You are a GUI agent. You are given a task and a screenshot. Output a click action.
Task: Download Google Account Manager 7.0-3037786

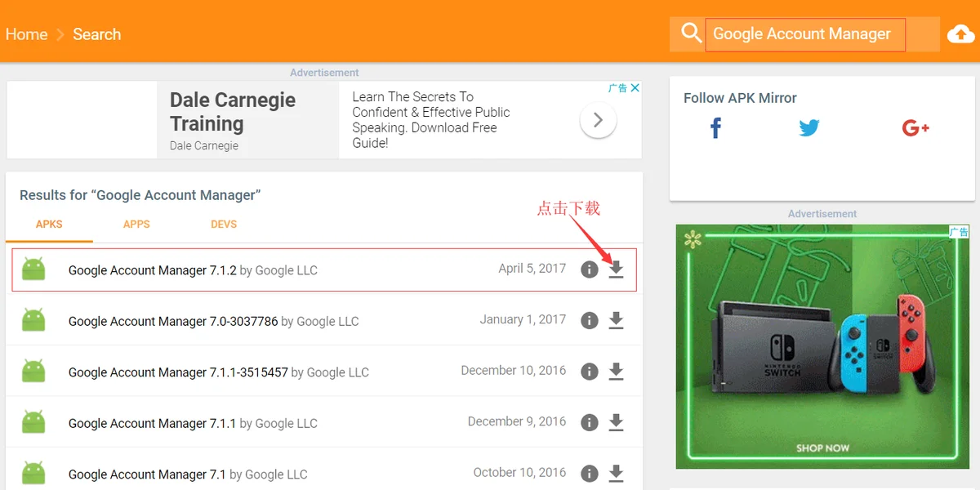[617, 321]
